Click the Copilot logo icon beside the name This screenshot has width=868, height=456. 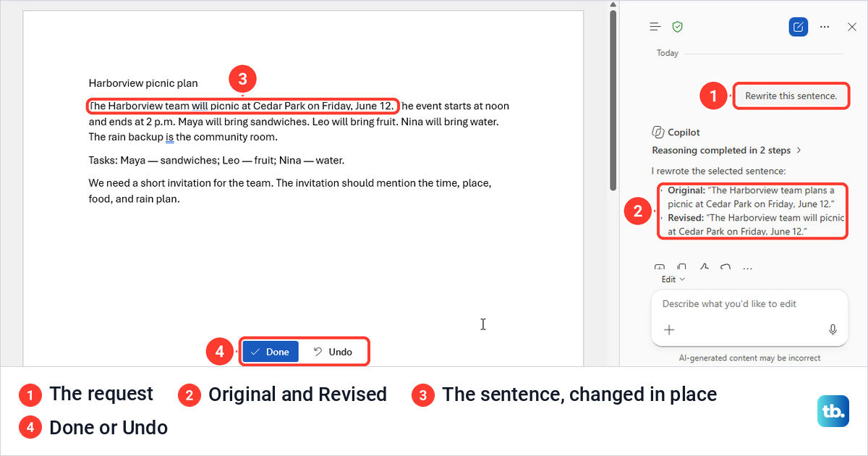point(658,132)
